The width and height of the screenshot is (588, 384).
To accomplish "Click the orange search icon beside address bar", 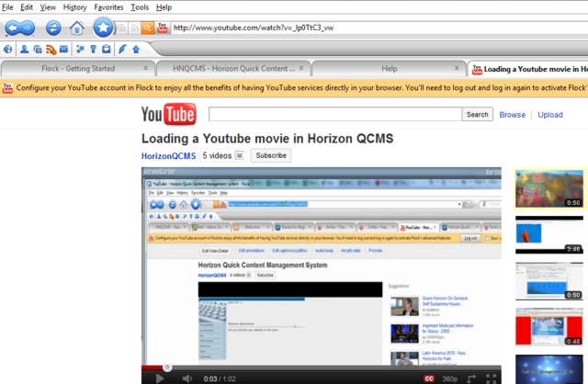I will coord(147,28).
